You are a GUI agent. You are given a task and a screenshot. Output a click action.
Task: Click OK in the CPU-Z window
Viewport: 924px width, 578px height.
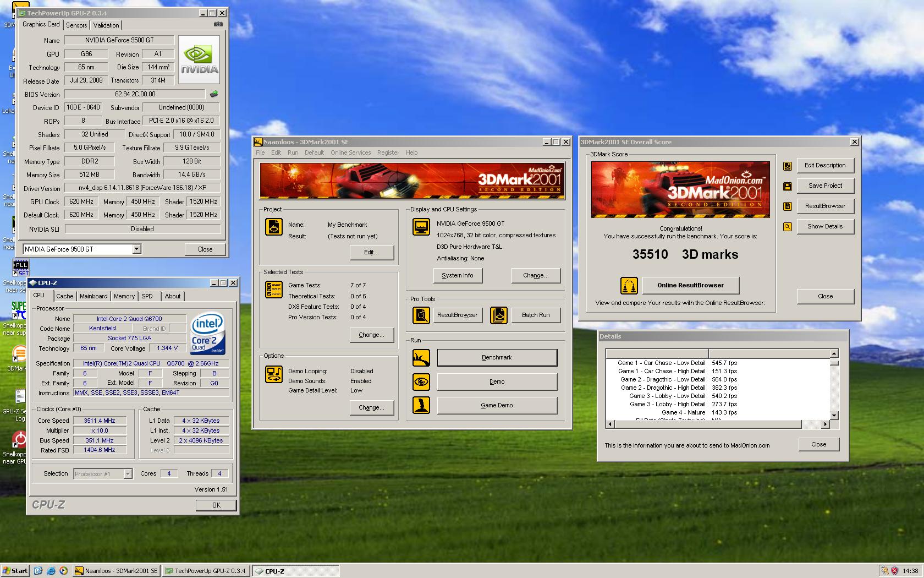click(x=216, y=505)
